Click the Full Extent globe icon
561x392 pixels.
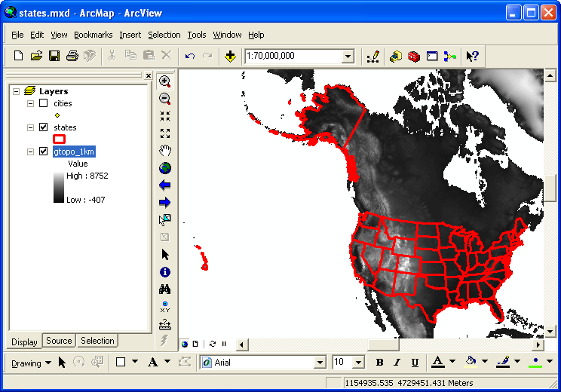(165, 168)
